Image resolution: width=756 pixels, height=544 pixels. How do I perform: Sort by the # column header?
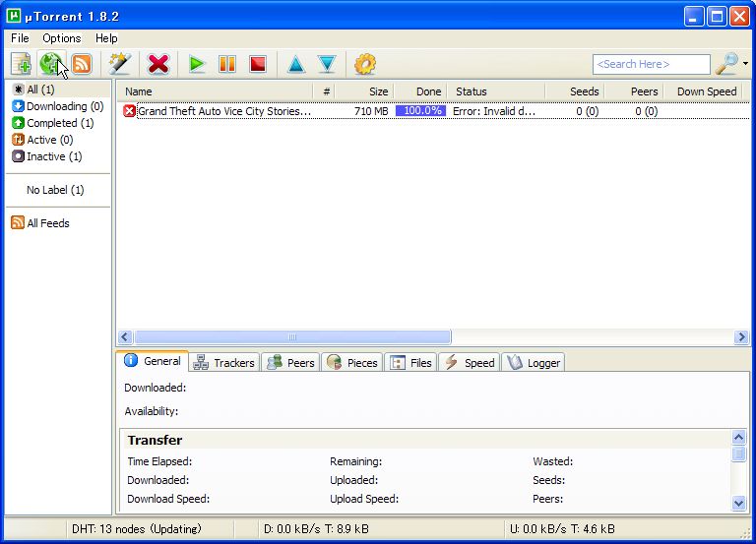point(324,91)
